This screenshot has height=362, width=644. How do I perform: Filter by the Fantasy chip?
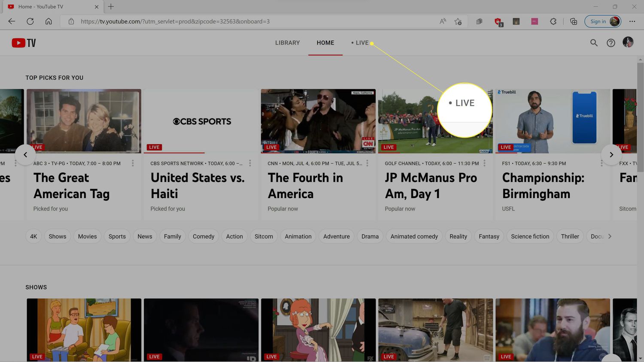click(x=489, y=236)
